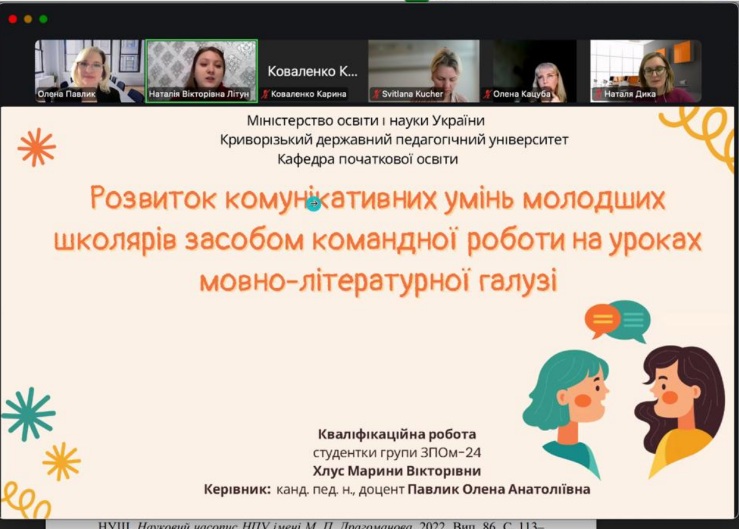The height and width of the screenshot is (529, 739).
Task: Click the large teal asterisk decoration
Action: tap(26, 413)
